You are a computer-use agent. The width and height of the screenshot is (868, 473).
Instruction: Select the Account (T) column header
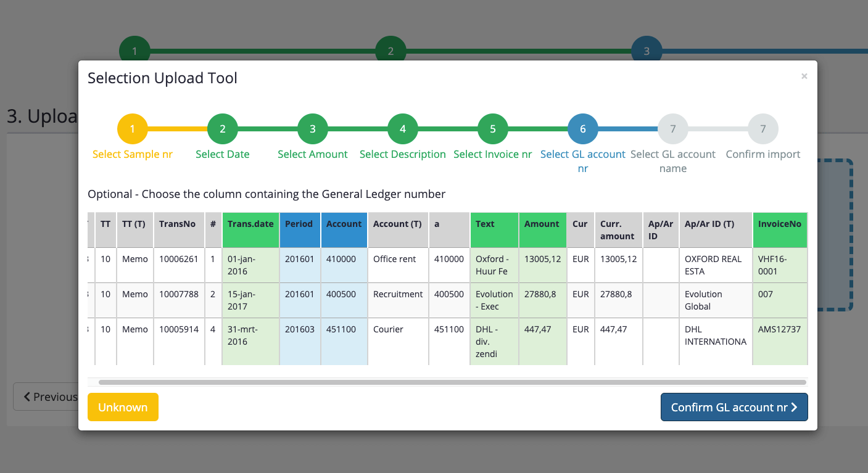tap(398, 224)
